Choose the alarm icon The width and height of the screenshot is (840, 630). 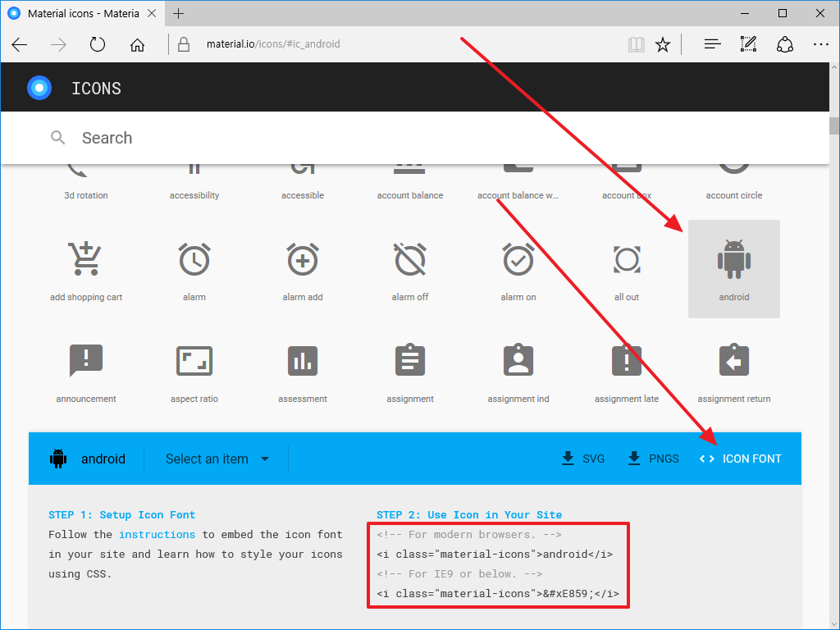point(194,258)
